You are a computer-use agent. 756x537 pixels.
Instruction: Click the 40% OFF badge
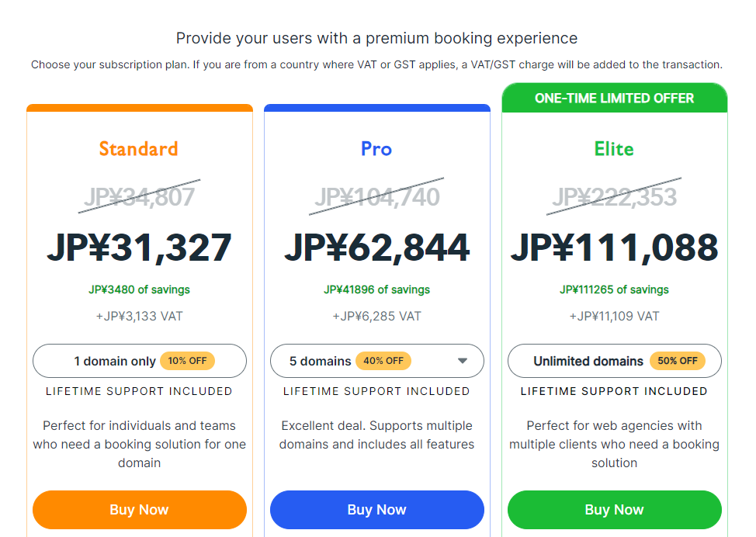383,361
